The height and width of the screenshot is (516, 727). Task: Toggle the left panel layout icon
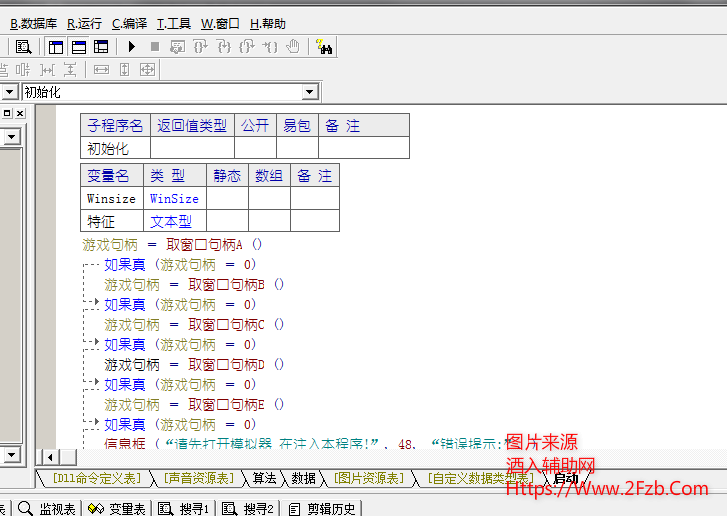pos(55,46)
